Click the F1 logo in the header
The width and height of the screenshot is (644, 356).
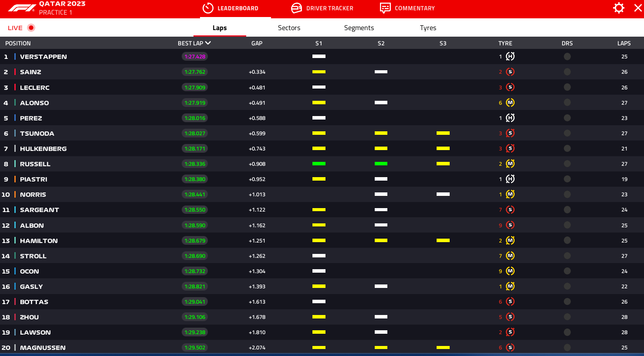tap(22, 8)
